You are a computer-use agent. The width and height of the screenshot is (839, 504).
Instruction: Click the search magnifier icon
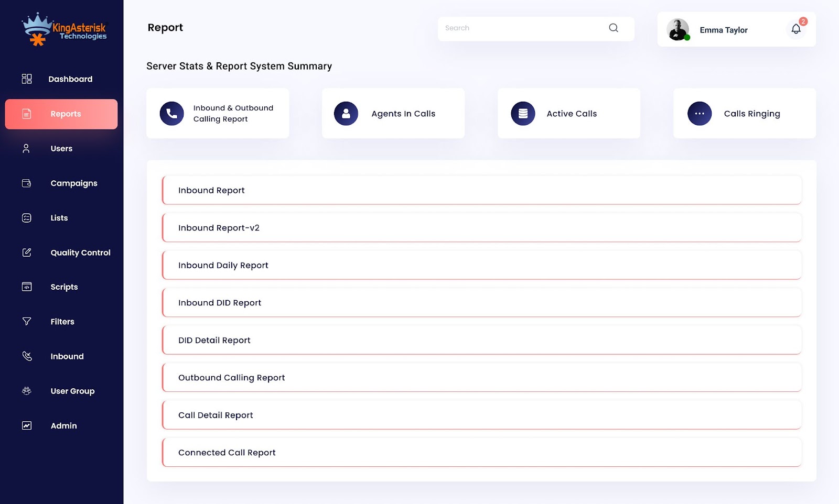(614, 28)
